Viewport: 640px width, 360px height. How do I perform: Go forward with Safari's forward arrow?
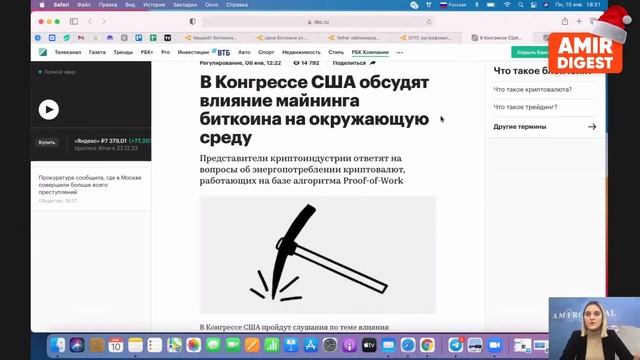pyautogui.click(x=104, y=21)
